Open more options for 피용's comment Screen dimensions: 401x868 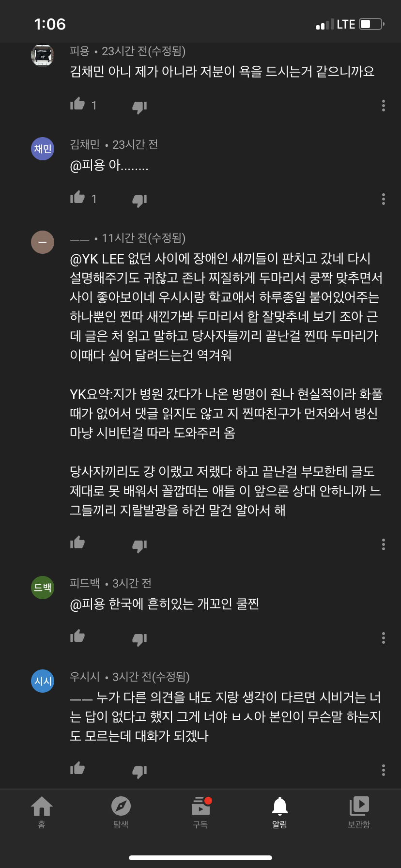pos(383,106)
